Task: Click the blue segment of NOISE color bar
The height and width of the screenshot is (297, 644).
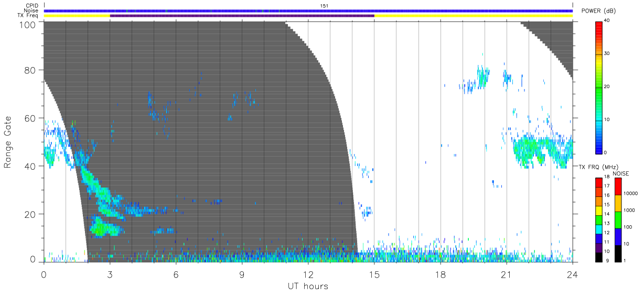Action: click(x=618, y=236)
